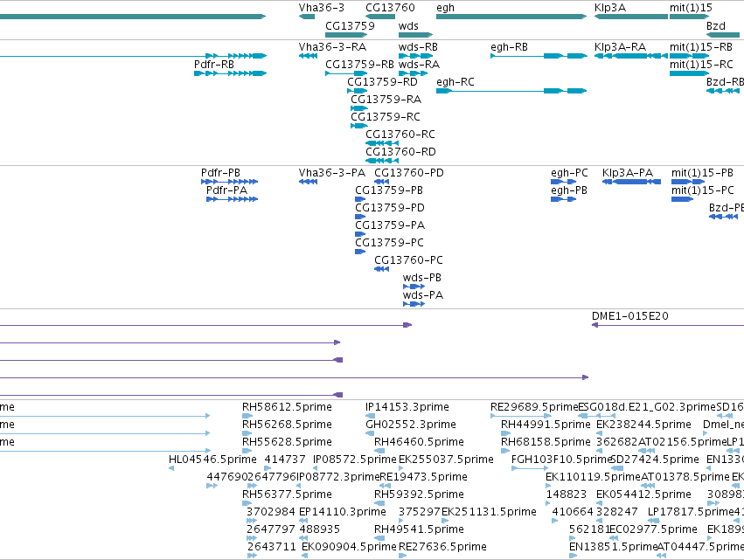Viewport: 744px width, 560px height.
Task: Click the egh gene arrow
Action: tap(511, 17)
